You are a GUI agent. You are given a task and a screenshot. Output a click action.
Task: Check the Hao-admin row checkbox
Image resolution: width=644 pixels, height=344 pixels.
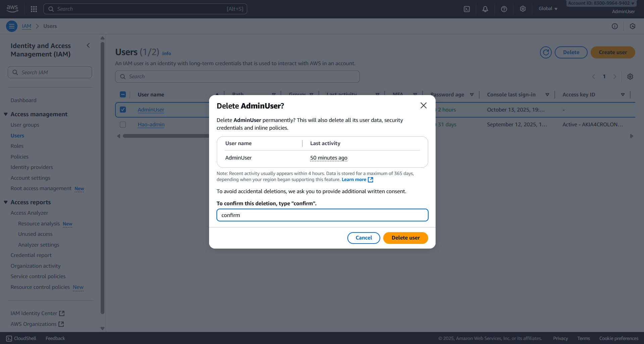(x=123, y=125)
